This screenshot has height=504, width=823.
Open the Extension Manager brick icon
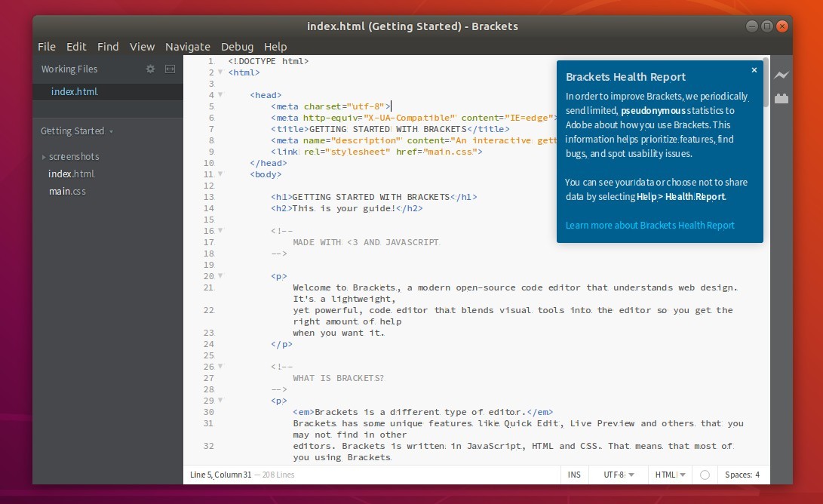pos(782,97)
